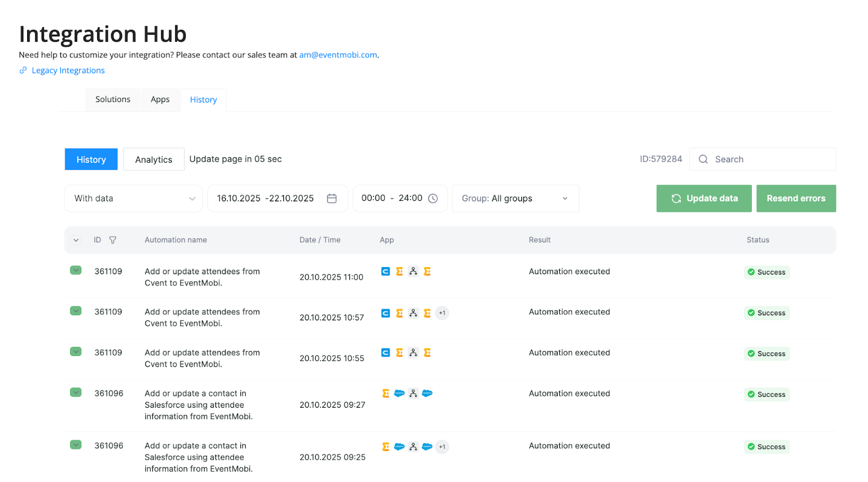Click the router node icon in the 09:27 row
The height and width of the screenshot is (482, 868).
click(x=413, y=394)
